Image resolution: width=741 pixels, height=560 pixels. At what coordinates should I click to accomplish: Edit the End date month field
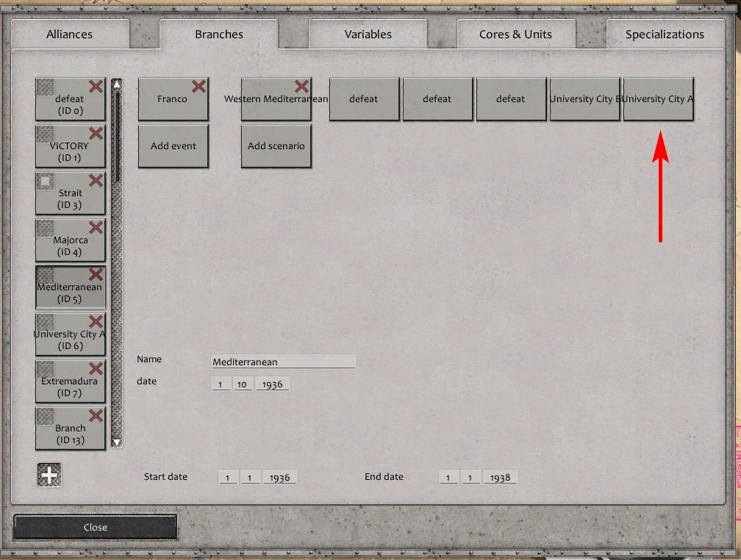coord(470,477)
